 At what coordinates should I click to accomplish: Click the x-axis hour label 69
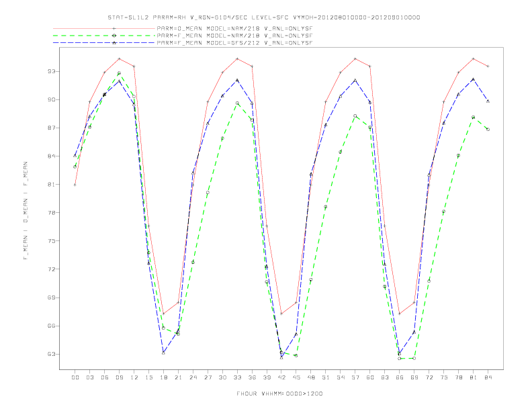pos(414,377)
